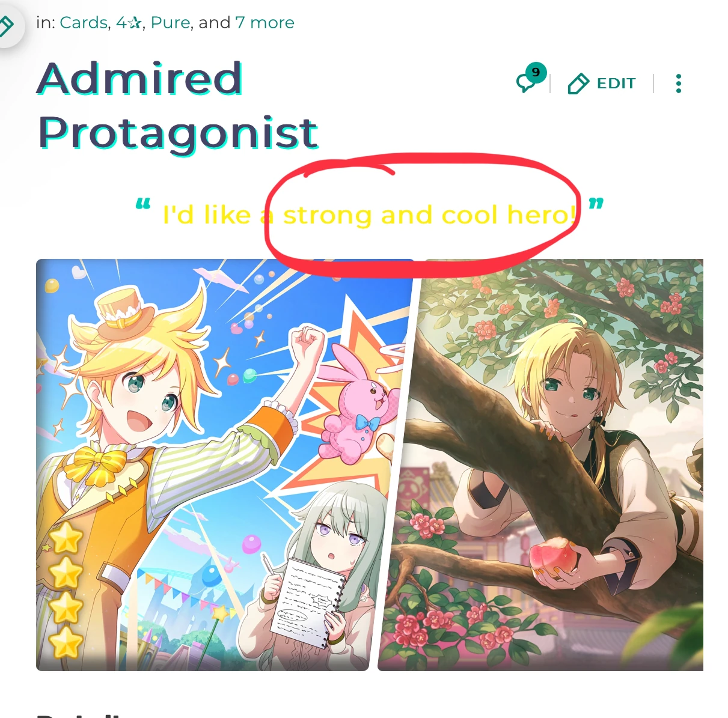The height and width of the screenshot is (718, 728).
Task: Tap the green comment count badge showing 9
Action: tap(536, 72)
